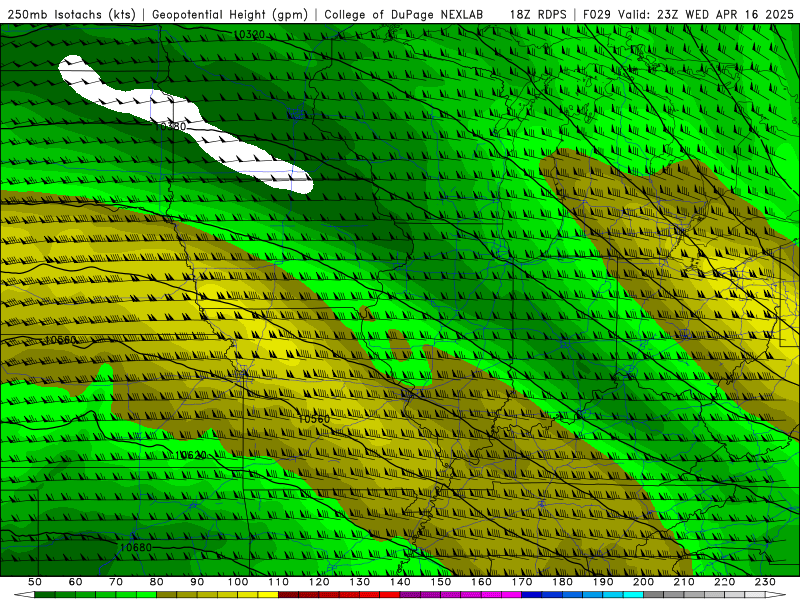This screenshot has width=800, height=600.
Task: Click the 60 label on the color bar
Action: click(x=75, y=582)
